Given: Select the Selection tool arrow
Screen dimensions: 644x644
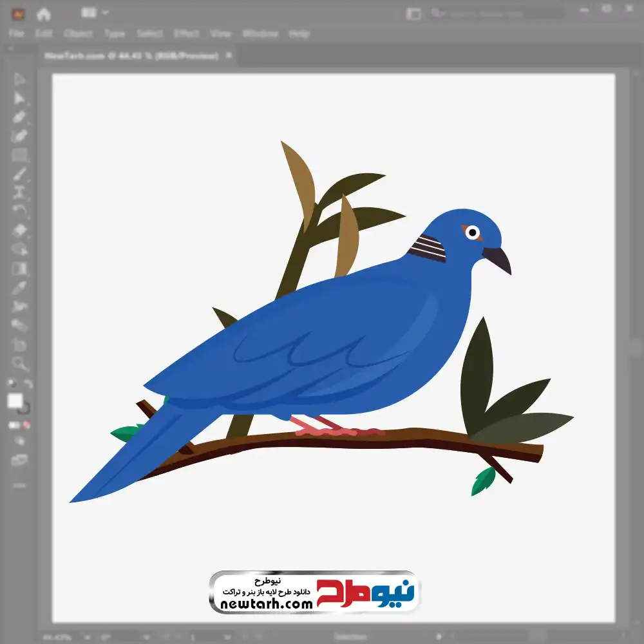Looking at the screenshot, I should pyautogui.click(x=19, y=80).
